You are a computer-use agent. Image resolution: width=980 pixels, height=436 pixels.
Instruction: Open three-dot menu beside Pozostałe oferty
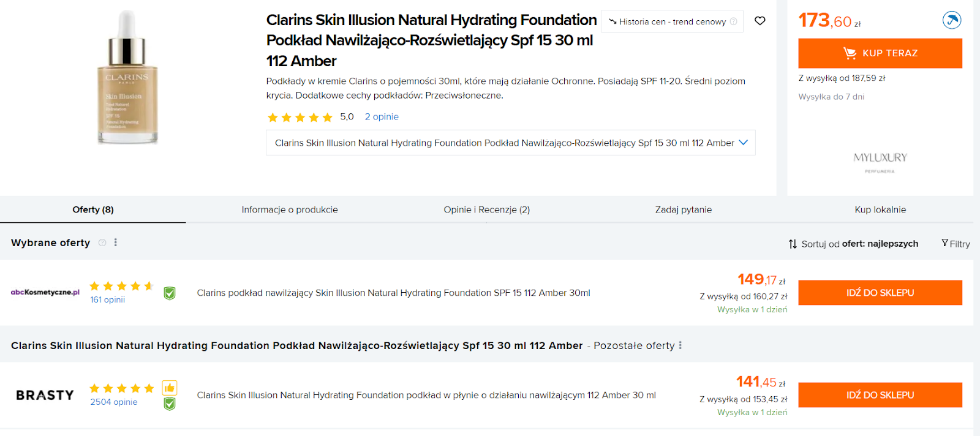[x=680, y=345]
